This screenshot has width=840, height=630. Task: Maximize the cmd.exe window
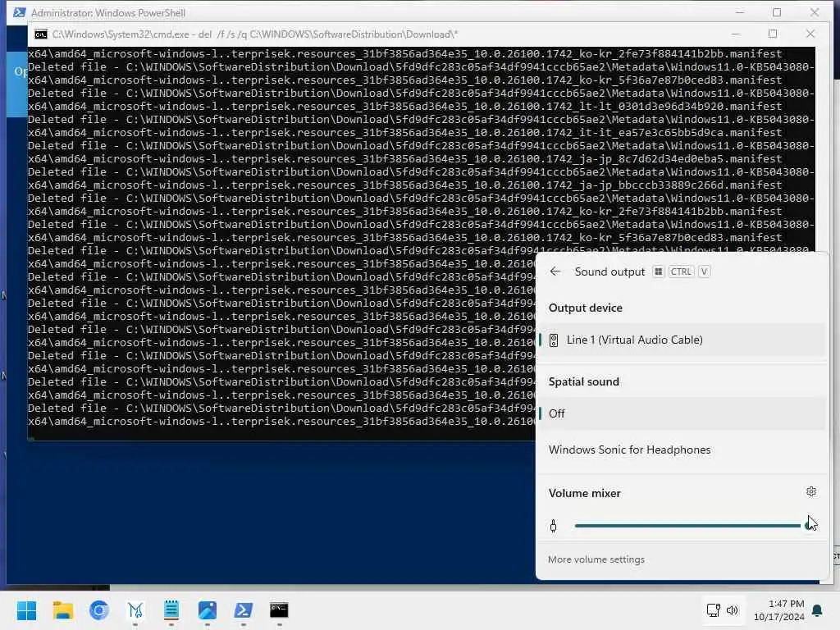[x=773, y=34]
